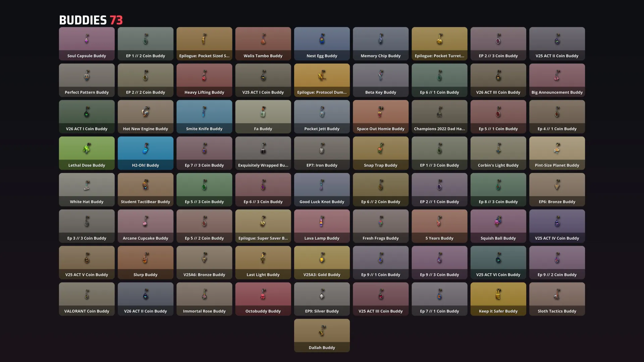
Task: Select the Lethal Dose Buddy icon
Action: tap(87, 148)
